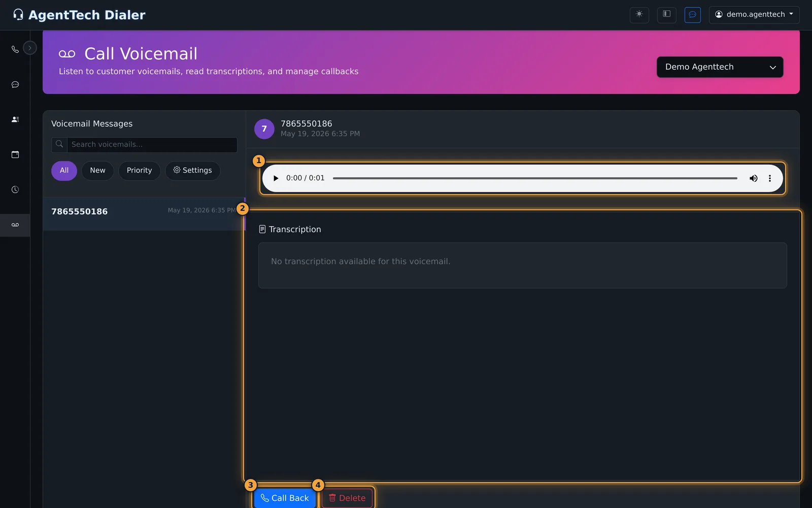This screenshot has width=812, height=508.
Task: Open the phone dialer sidebar icon
Action: point(15,49)
